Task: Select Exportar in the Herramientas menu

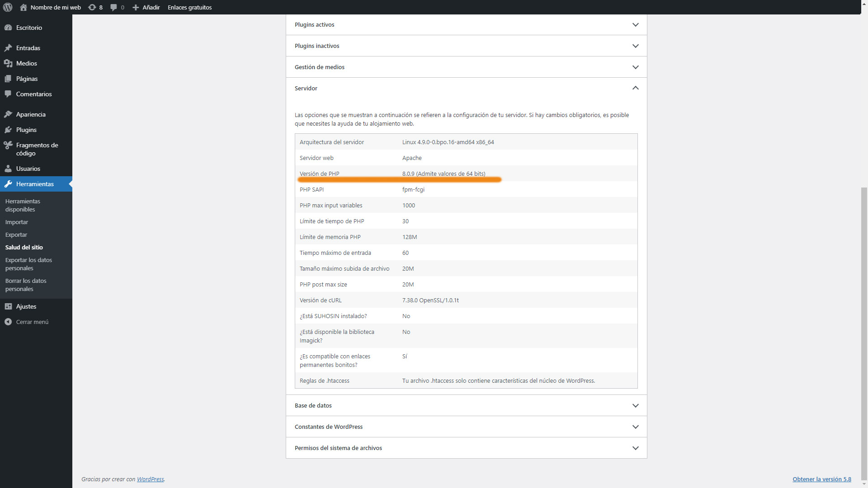Action: coord(16,235)
